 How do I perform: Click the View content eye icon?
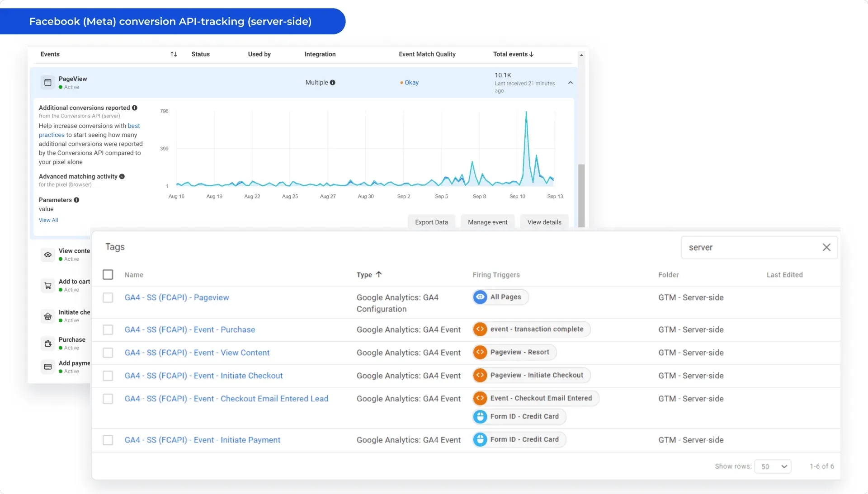[48, 255]
